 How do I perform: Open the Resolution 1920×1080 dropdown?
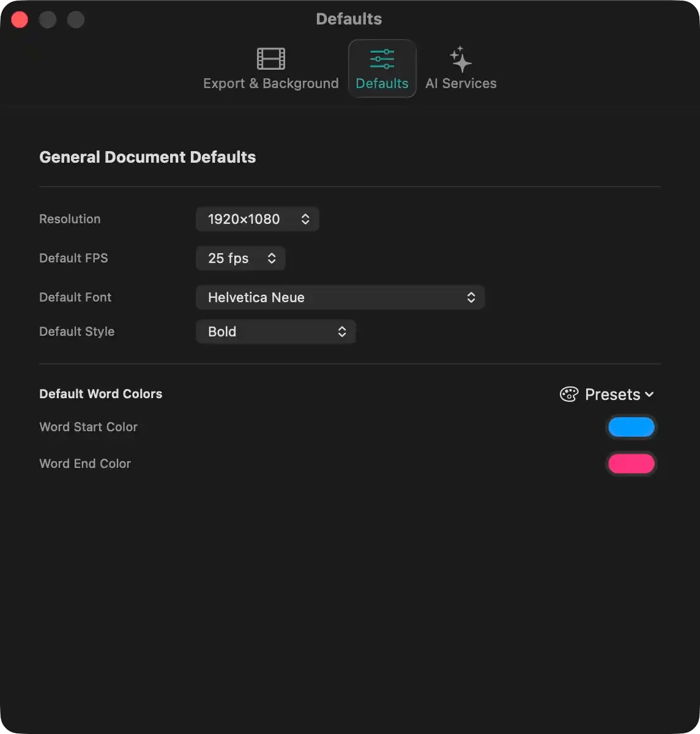[x=258, y=219]
